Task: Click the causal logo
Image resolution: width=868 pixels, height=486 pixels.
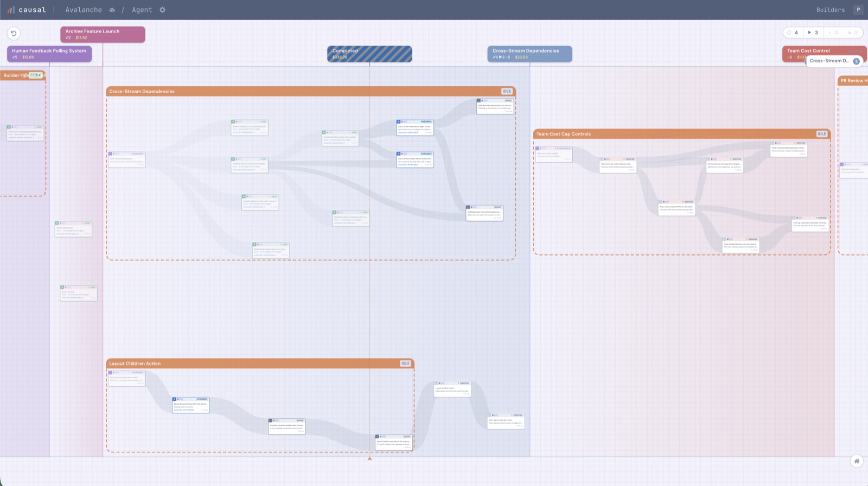Action: click(27, 10)
